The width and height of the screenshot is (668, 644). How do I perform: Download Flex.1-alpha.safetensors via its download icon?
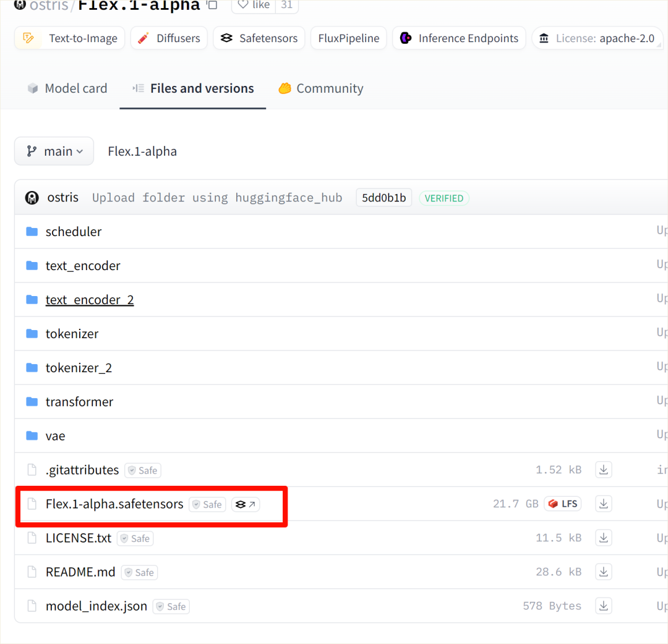[603, 504]
